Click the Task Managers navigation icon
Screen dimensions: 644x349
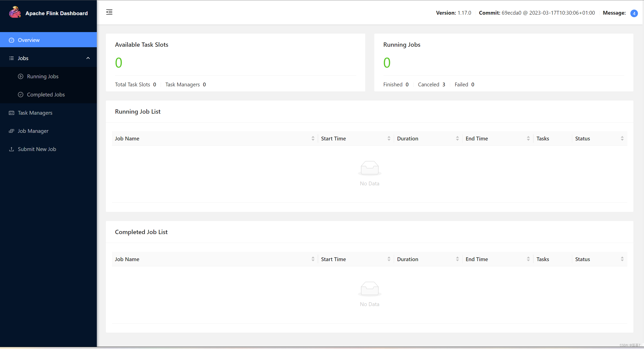coord(11,113)
